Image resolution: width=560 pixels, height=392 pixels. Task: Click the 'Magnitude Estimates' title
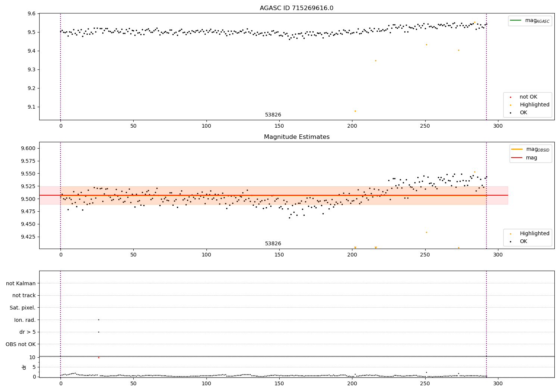296,137
